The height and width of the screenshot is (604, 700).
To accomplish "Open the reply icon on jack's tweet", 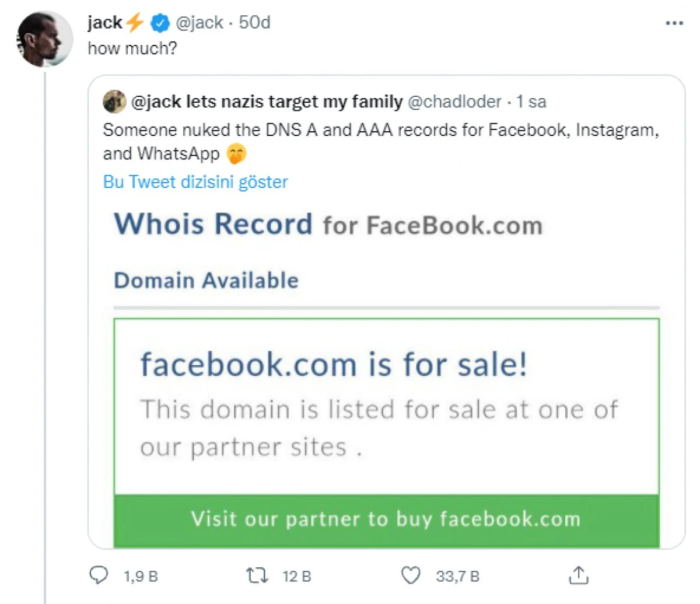I will [99, 575].
